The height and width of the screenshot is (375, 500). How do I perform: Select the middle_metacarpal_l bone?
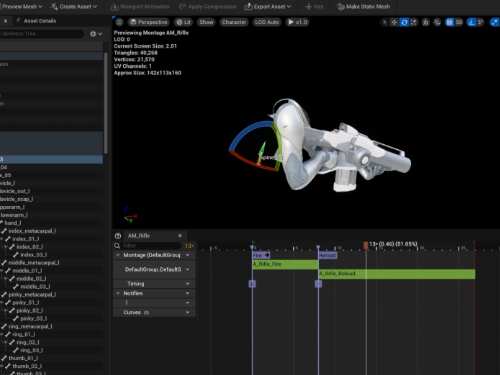33,263
